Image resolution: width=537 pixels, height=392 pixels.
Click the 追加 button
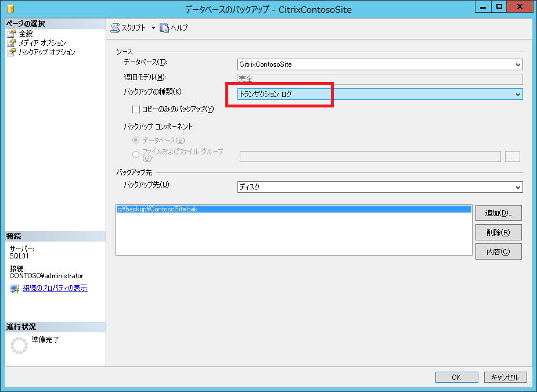[x=498, y=213]
